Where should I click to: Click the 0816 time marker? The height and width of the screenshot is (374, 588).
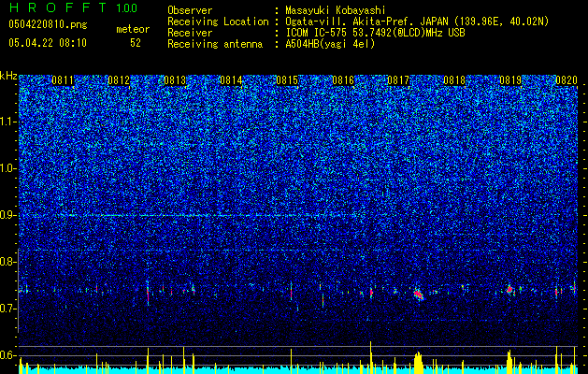(343, 80)
